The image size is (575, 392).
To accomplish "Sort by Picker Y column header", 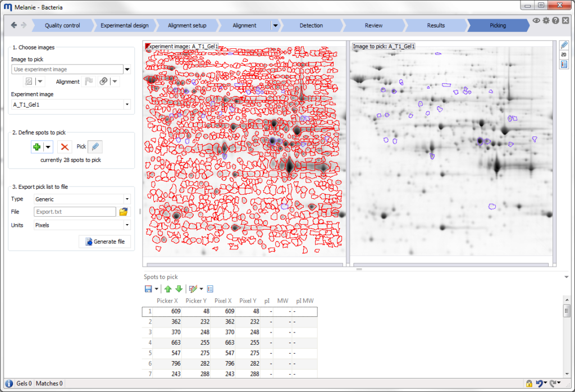I will coord(196,300).
